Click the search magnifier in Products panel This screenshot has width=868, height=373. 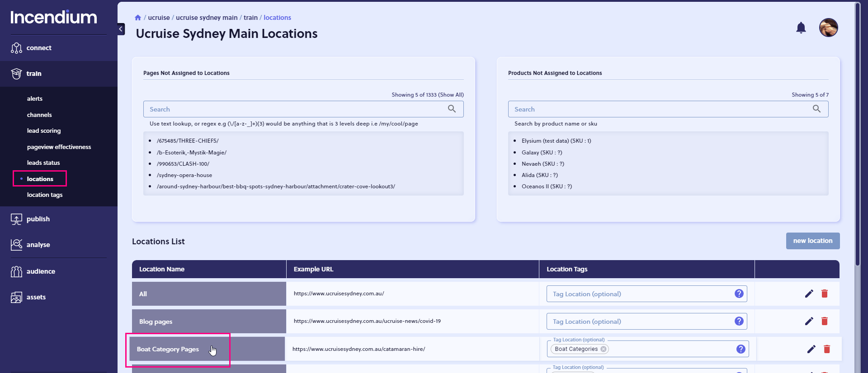[x=816, y=109]
